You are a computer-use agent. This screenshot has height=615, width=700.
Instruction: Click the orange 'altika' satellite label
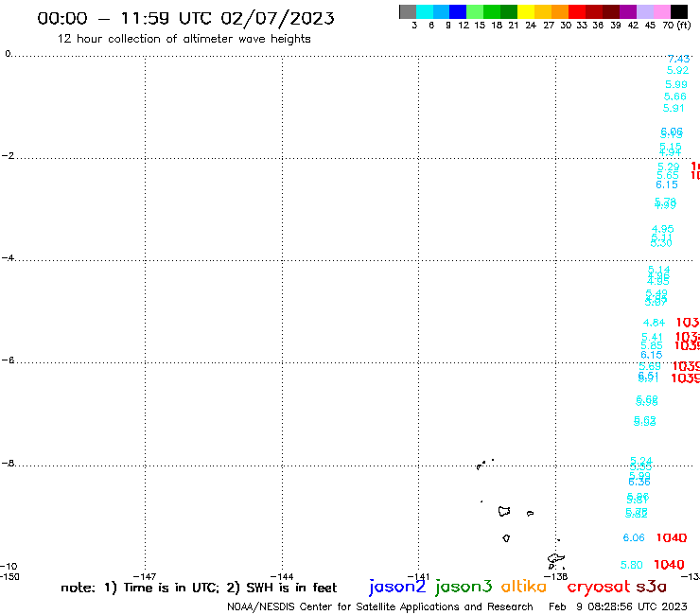coord(524,587)
